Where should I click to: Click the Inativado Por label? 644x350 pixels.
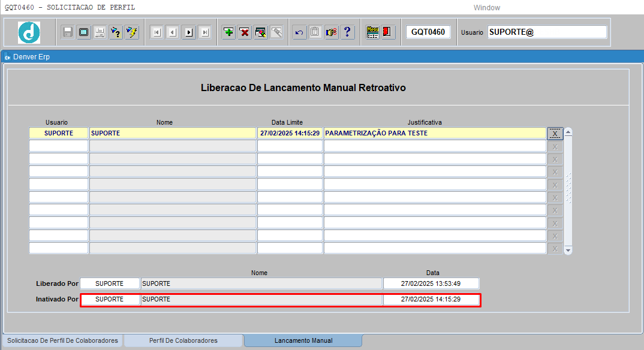point(57,299)
